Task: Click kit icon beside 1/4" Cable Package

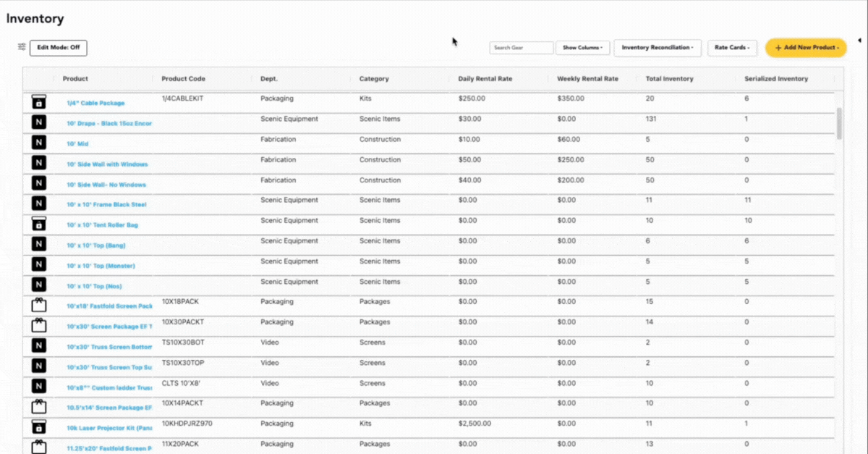Action: click(39, 103)
